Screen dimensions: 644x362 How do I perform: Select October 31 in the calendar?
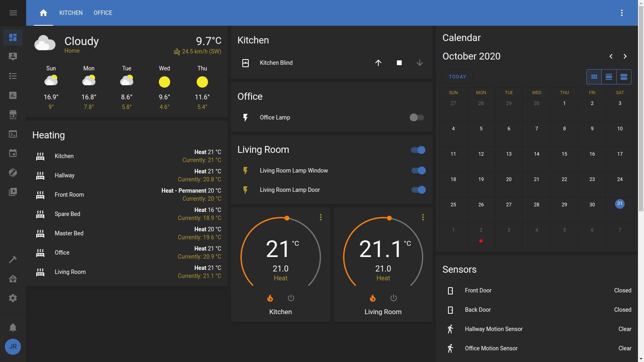[620, 204]
